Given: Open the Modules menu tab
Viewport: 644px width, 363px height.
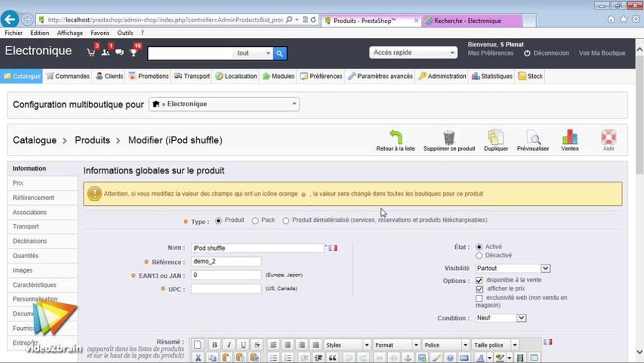Looking at the screenshot, I should 278,76.
